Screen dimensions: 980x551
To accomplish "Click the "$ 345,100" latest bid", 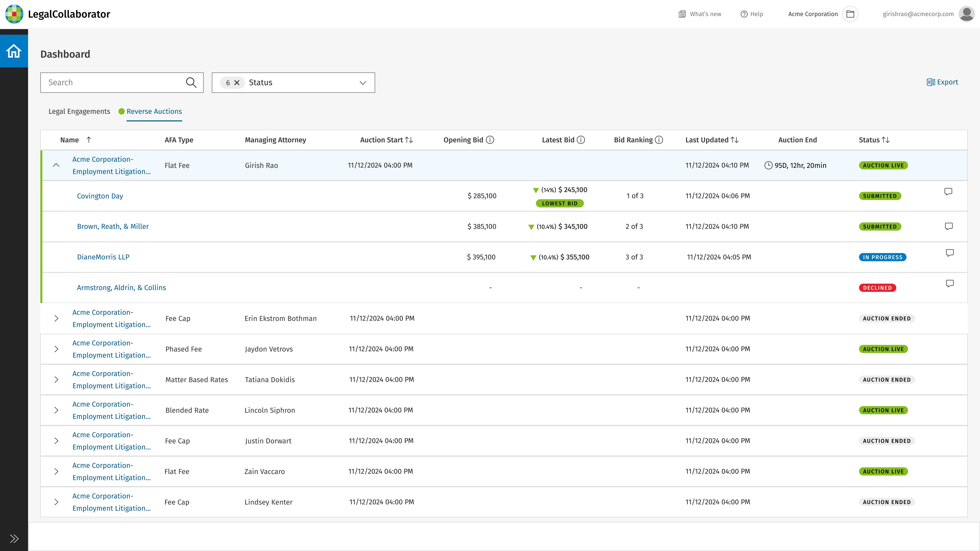I will [572, 227].
